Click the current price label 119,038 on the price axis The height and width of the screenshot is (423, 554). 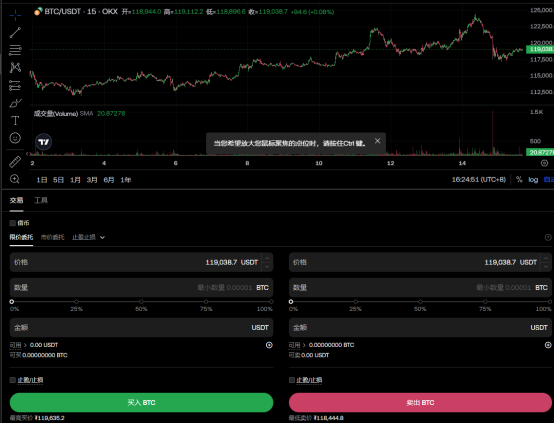click(540, 49)
